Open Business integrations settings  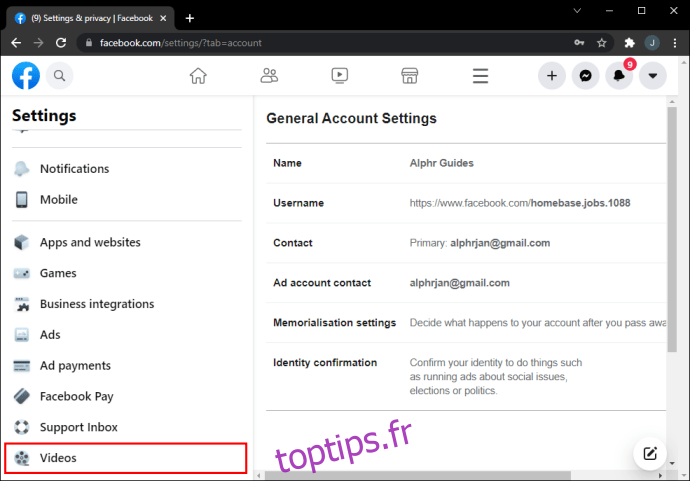(127, 304)
